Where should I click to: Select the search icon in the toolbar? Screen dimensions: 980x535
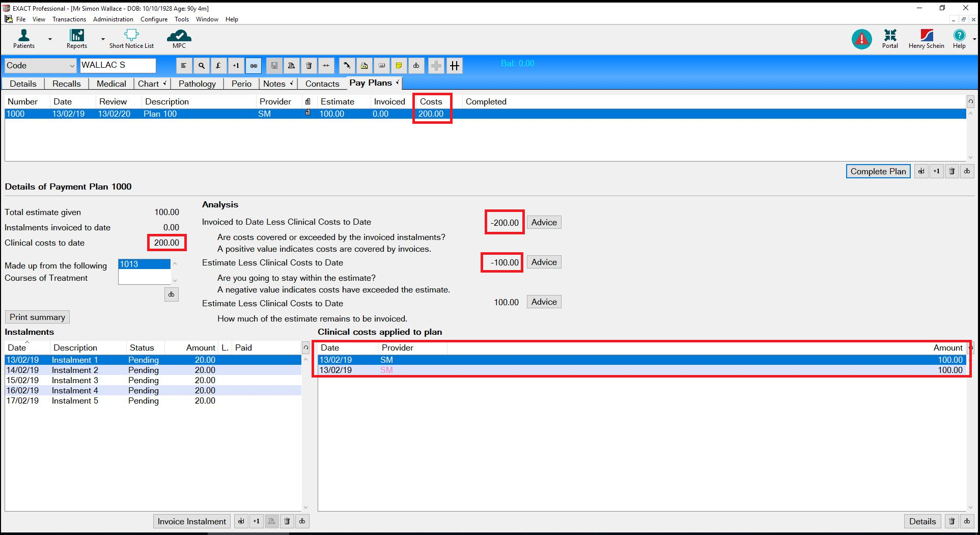click(202, 65)
